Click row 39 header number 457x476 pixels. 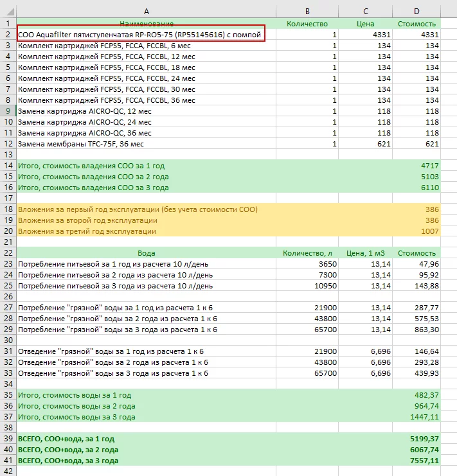click(8, 439)
